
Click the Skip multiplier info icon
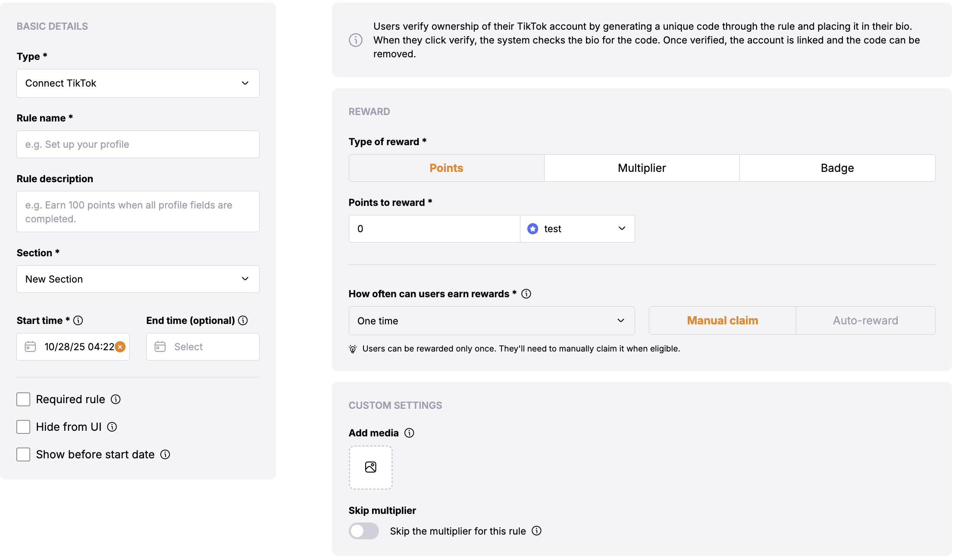(x=536, y=531)
